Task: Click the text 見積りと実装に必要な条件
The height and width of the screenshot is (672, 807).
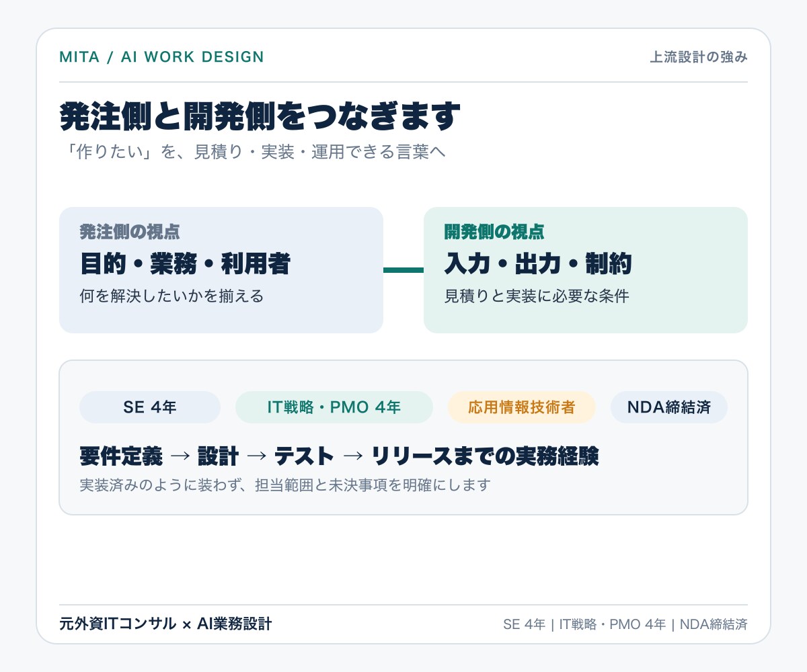Action: 537,296
